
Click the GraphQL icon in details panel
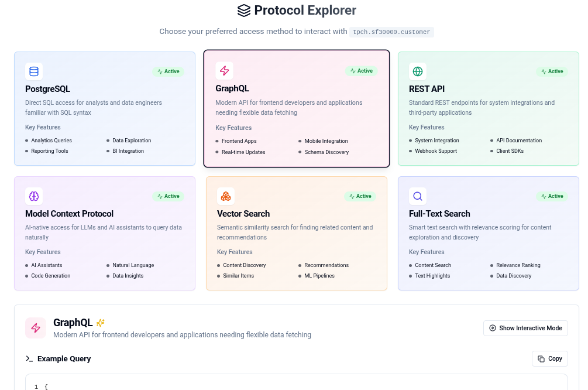(36, 328)
